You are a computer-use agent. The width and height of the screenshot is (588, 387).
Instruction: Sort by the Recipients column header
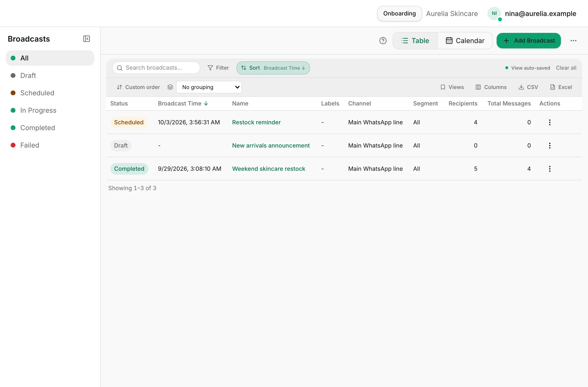pyautogui.click(x=463, y=104)
